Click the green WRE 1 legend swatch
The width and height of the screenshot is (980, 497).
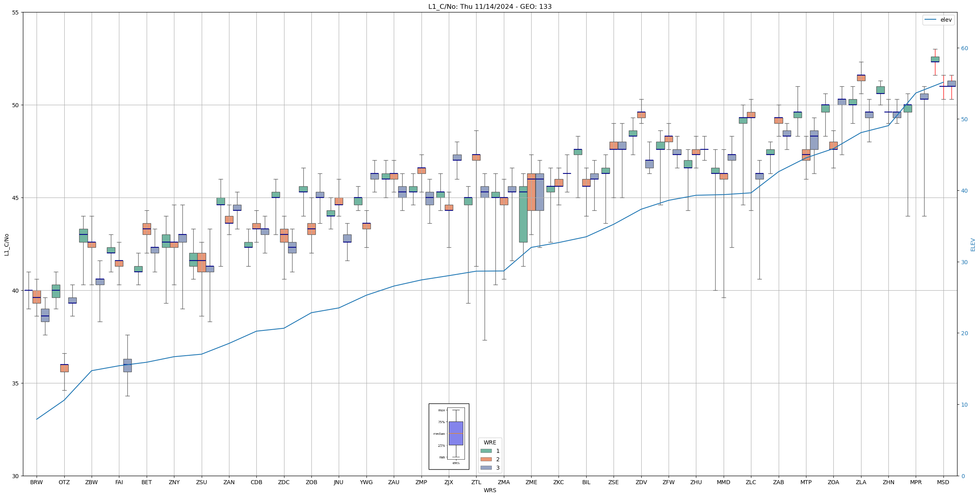coord(486,451)
